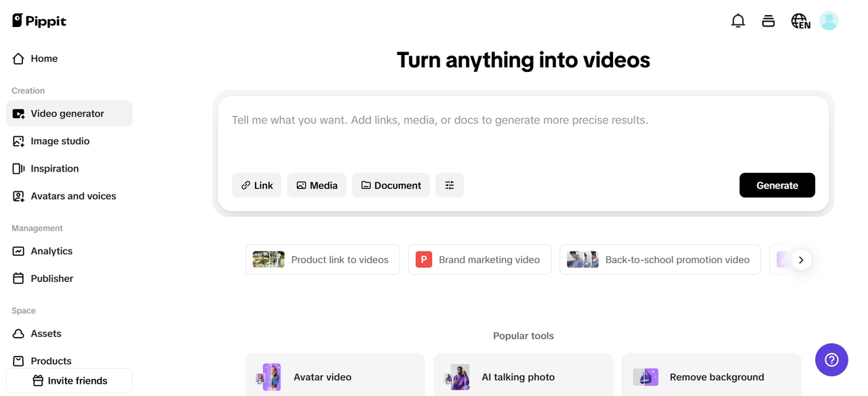This screenshot has height=396, width=868.
Task: Open the video settings sliders icon
Action: 450,185
